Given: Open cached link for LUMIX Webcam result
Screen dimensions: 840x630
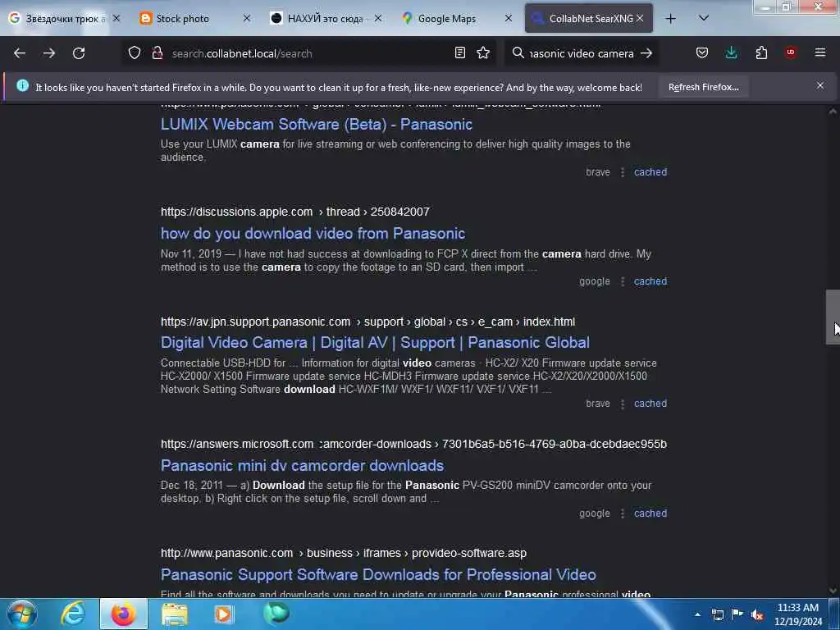Looking at the screenshot, I should 651,172.
